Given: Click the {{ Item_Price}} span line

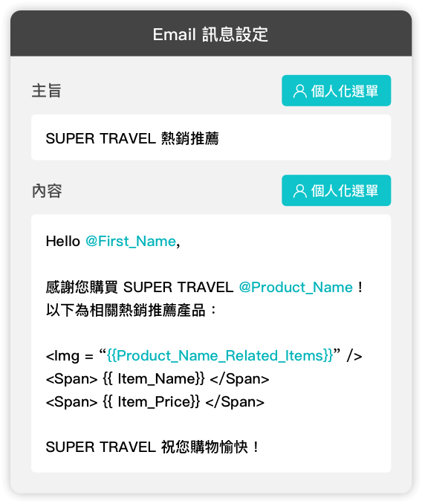Looking at the screenshot, I should [155, 402].
